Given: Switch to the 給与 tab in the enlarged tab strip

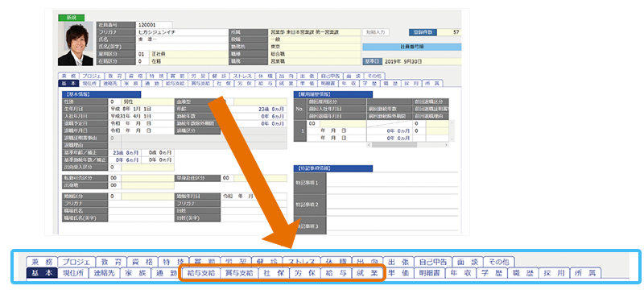Looking at the screenshot, I should [x=336, y=273].
